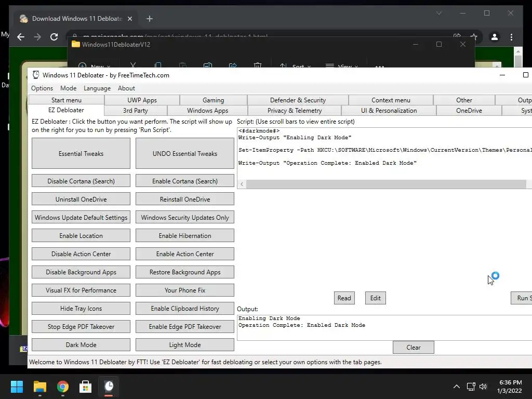Select the Debloater app taskbar icon
This screenshot has width=532, height=399.
(109, 387)
